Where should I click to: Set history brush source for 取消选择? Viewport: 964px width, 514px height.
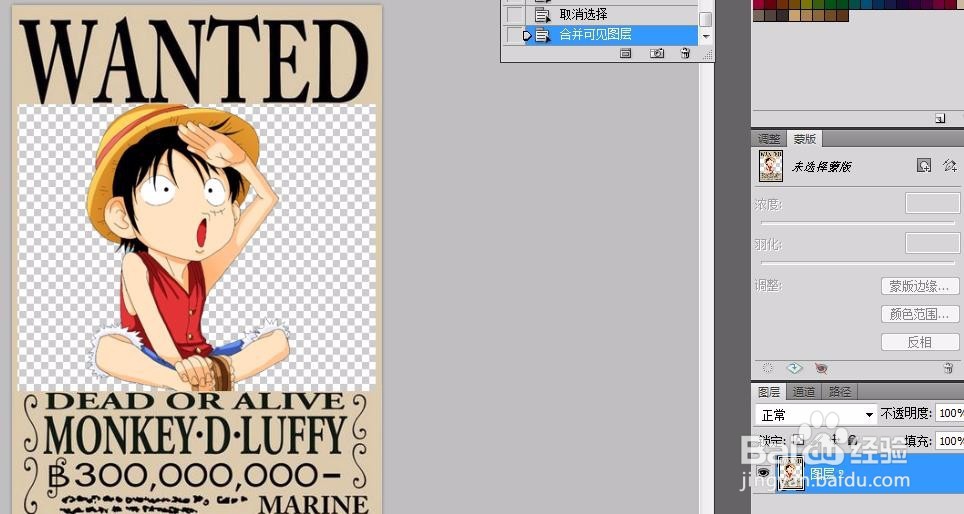coord(514,15)
